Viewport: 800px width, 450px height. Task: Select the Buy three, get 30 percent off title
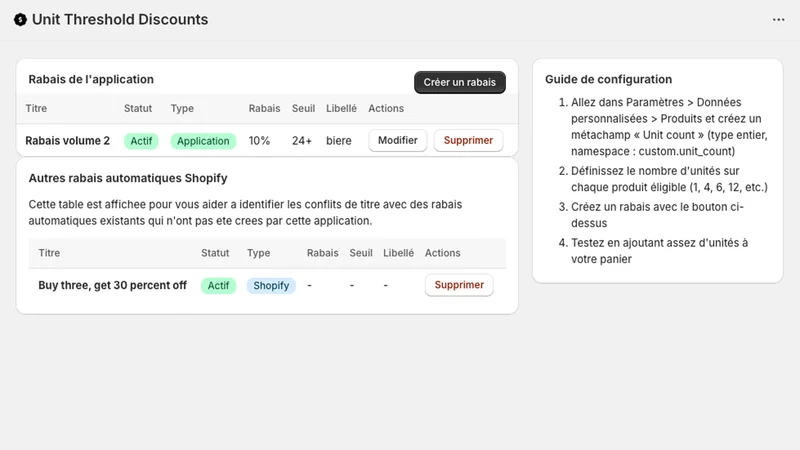(112, 285)
